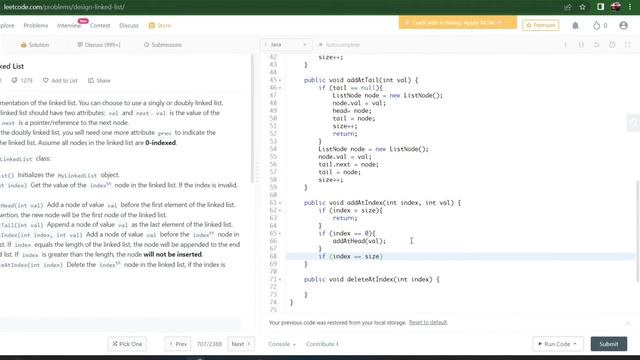Click the 'tail.next = node;' line
640x360 pixels.
349,164
